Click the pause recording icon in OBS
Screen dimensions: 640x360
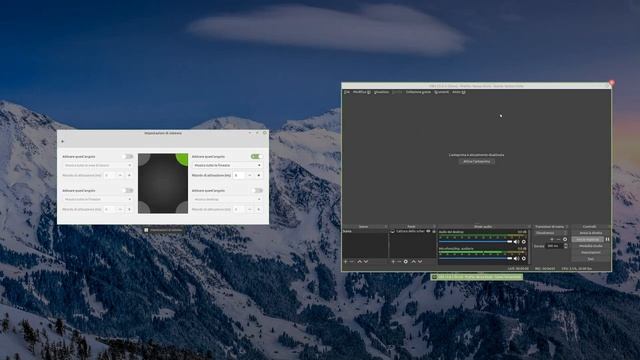[x=607, y=240]
